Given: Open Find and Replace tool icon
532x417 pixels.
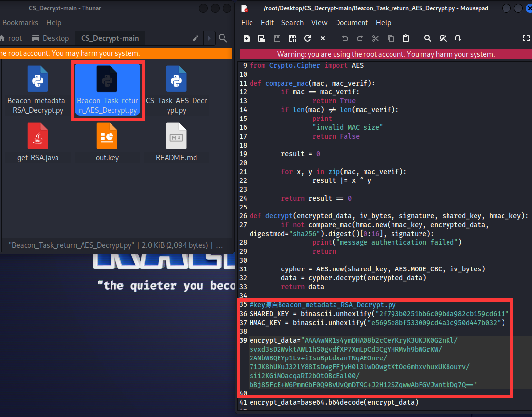Looking at the screenshot, I should pos(443,38).
